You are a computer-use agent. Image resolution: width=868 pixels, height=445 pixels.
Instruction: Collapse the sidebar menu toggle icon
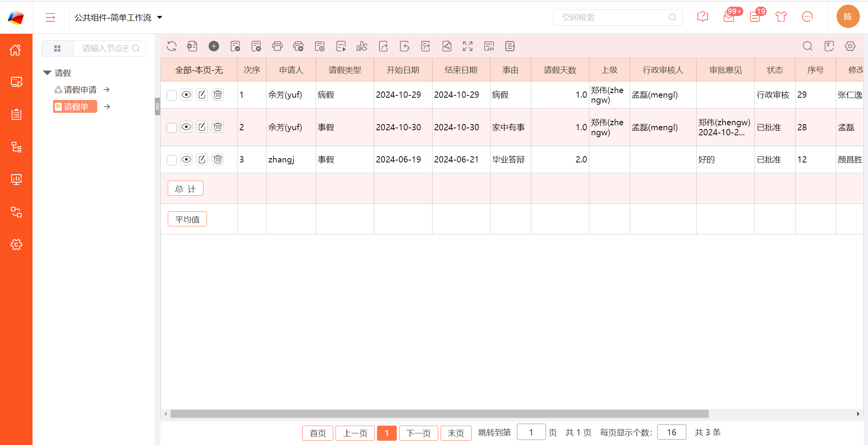coord(50,17)
